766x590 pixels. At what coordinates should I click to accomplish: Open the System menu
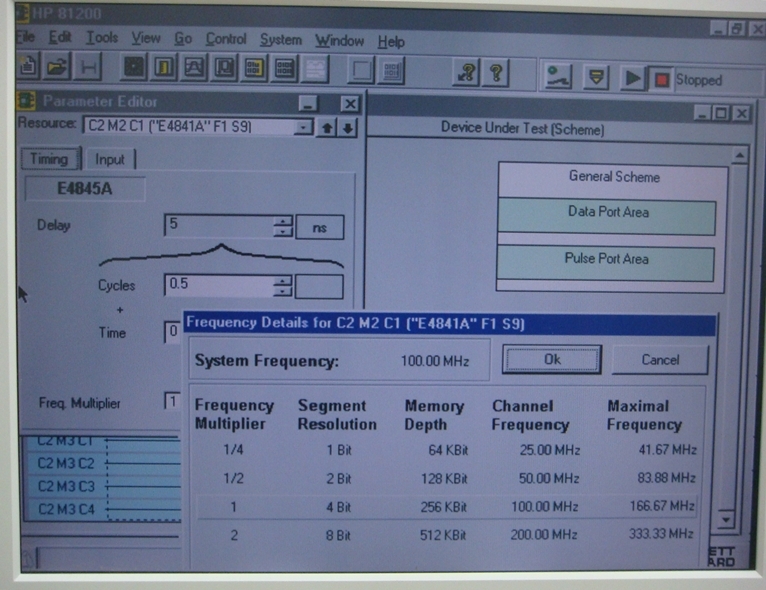click(280, 40)
